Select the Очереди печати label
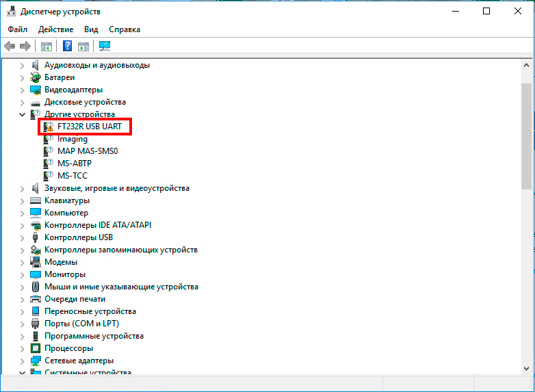Screen dimensions: 535x392 click(75, 299)
